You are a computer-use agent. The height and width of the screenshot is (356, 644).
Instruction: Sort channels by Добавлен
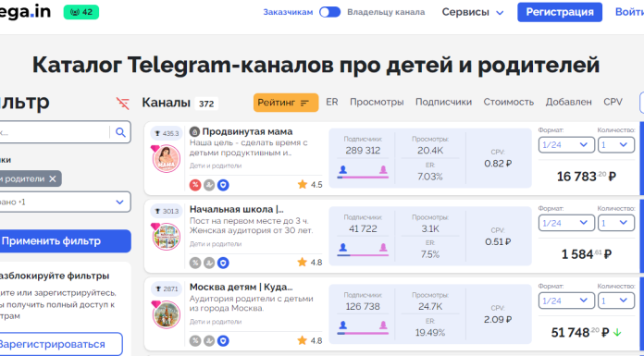point(568,103)
